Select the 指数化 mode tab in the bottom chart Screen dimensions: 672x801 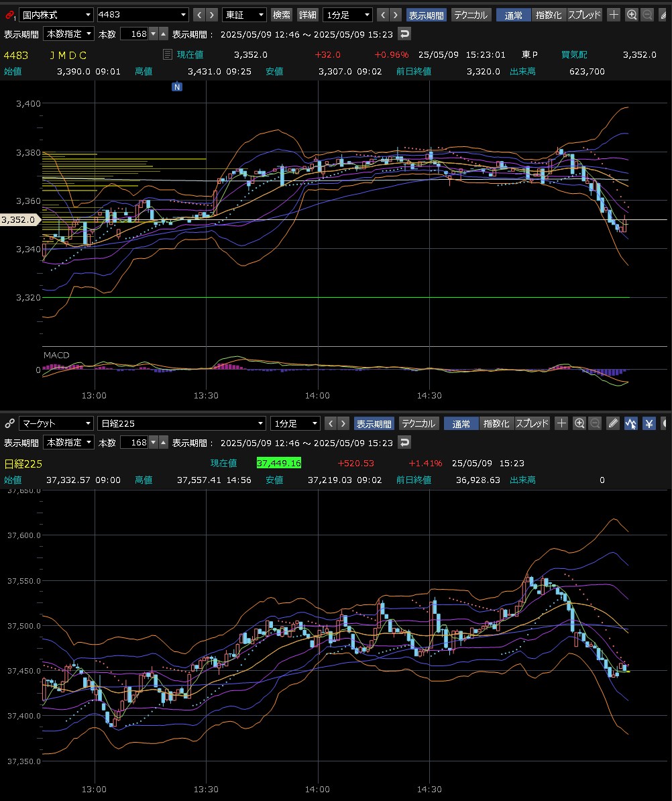click(x=496, y=423)
